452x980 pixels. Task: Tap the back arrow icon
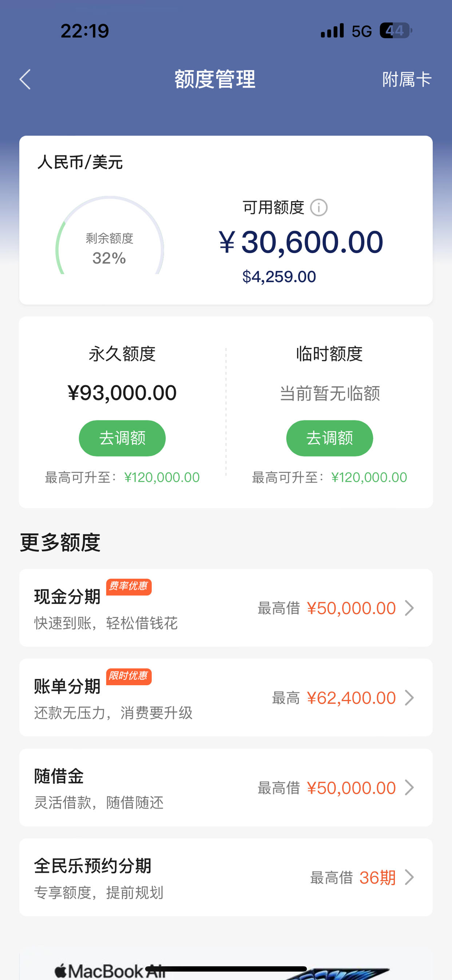25,79
